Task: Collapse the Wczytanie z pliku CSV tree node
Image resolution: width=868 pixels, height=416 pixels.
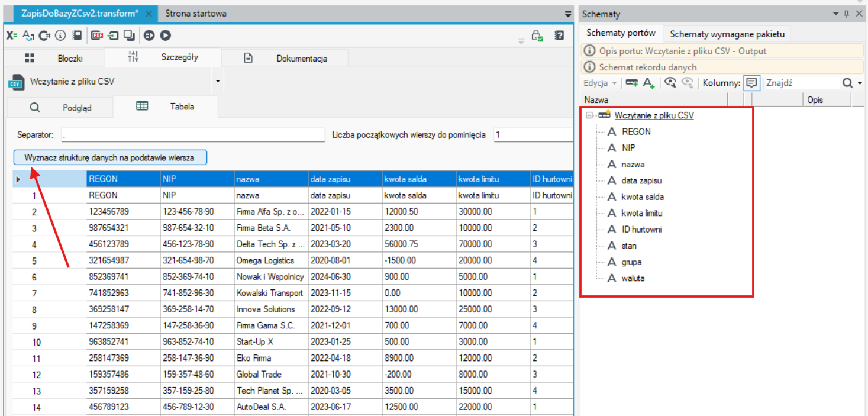Action: click(589, 115)
